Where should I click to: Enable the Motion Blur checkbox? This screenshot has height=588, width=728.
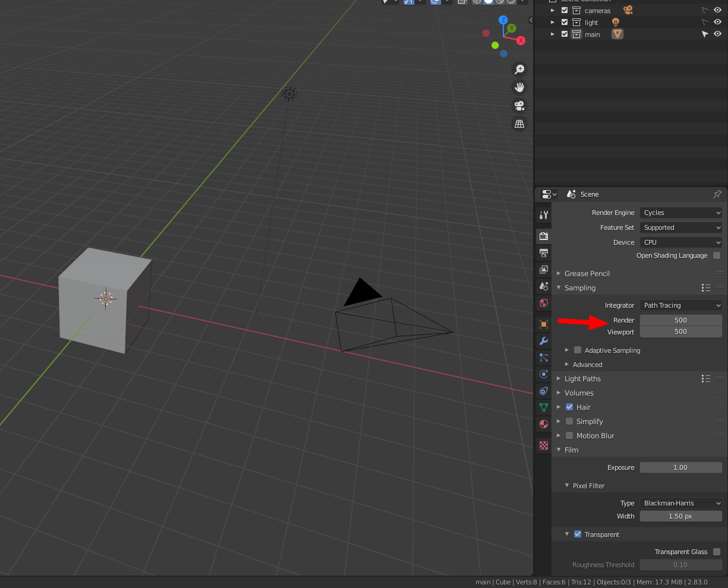click(569, 435)
